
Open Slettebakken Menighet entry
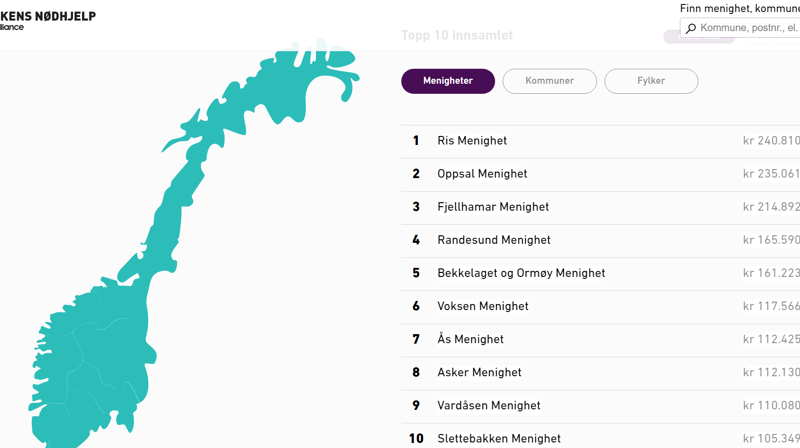coord(499,438)
